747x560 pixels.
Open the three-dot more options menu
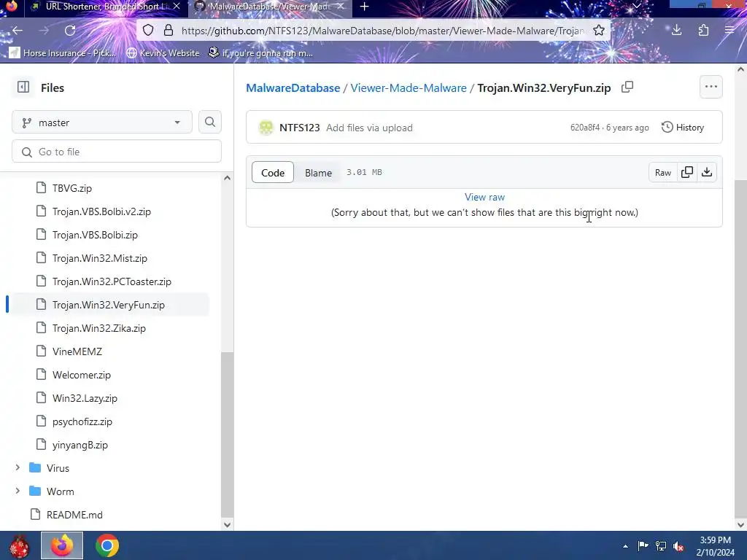point(711,87)
